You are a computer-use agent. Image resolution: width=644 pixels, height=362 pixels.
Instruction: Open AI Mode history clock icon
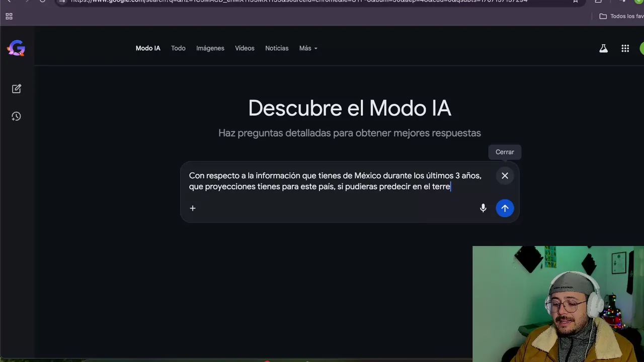17,116
